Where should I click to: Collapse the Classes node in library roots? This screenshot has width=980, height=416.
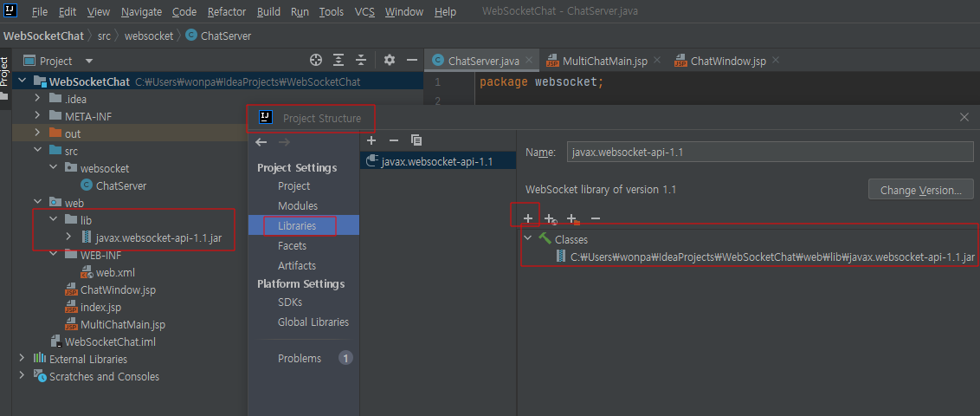[x=528, y=238]
